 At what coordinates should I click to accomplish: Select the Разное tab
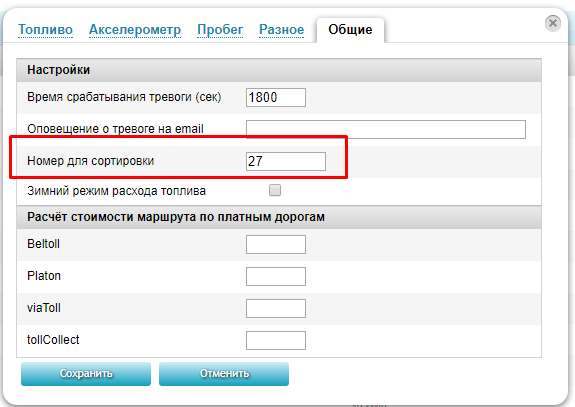[x=282, y=29]
